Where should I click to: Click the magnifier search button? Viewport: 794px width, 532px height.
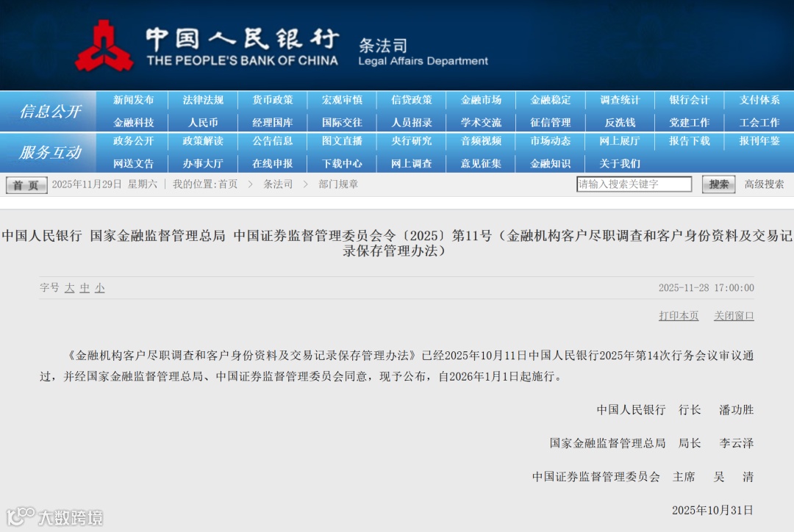coord(717,184)
